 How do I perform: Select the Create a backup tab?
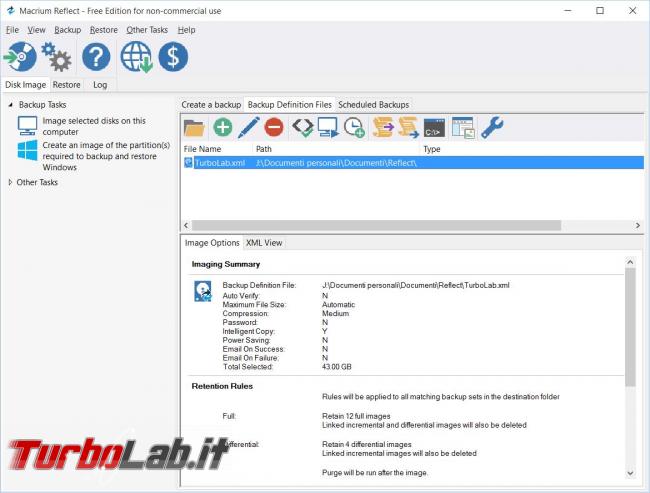[x=211, y=104]
